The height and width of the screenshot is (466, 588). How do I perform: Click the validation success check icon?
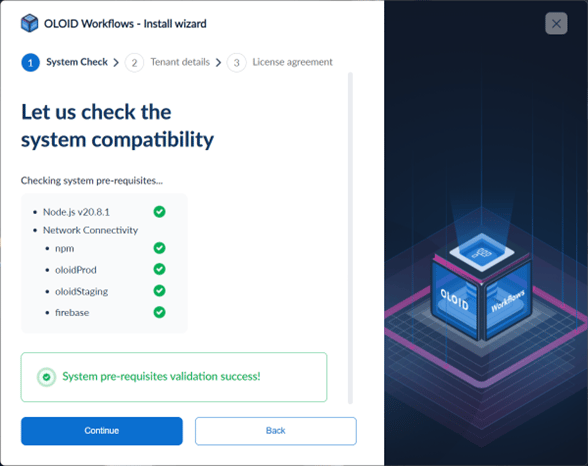(x=46, y=377)
